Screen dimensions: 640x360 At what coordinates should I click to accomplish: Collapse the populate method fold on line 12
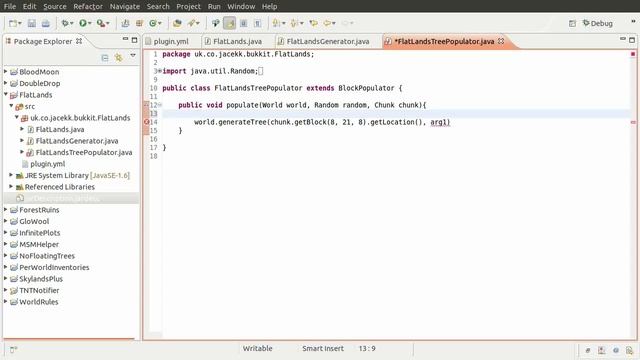pyautogui.click(x=160, y=105)
